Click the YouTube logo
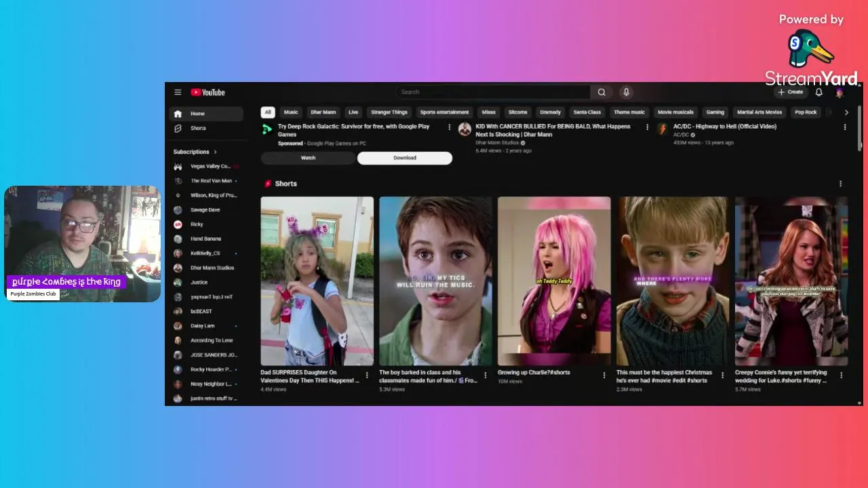Screen dimensions: 868x488 [208, 92]
